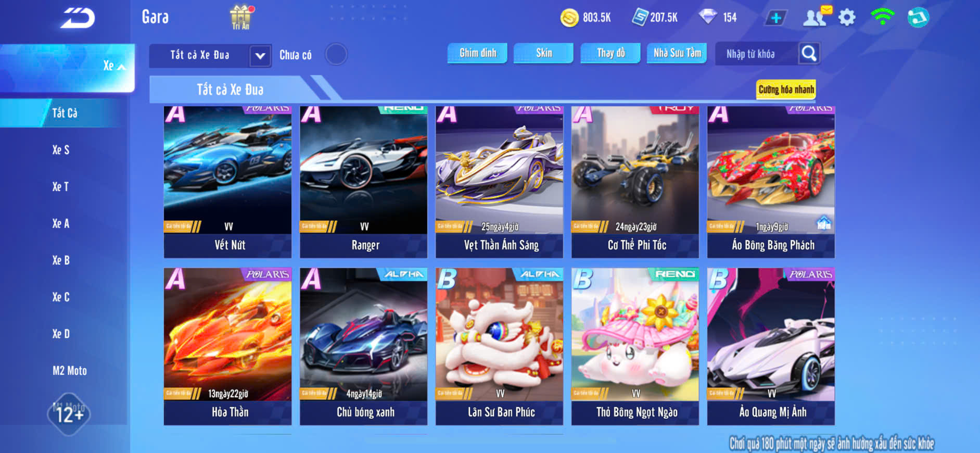Open the Skin tab button
Screen dimensions: 980x453
[543, 53]
